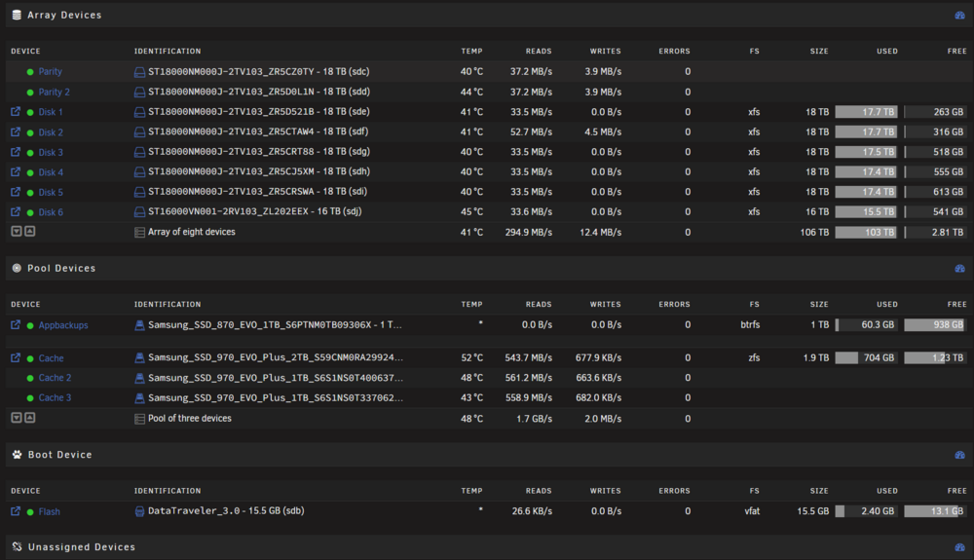
Task: Click the Array Devices section title
Action: tap(64, 15)
